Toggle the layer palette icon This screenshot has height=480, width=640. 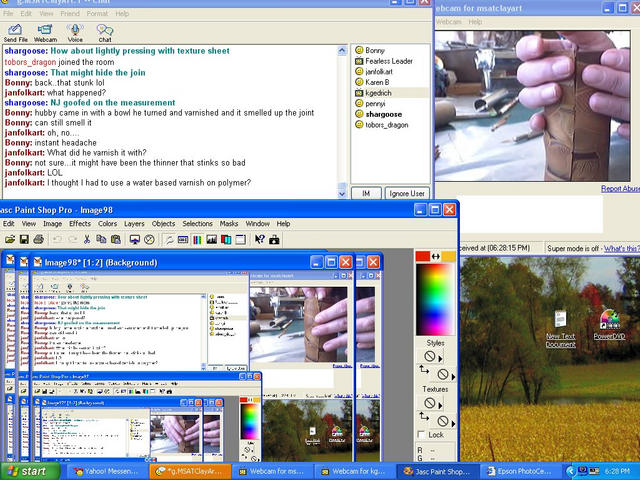(x=226, y=240)
